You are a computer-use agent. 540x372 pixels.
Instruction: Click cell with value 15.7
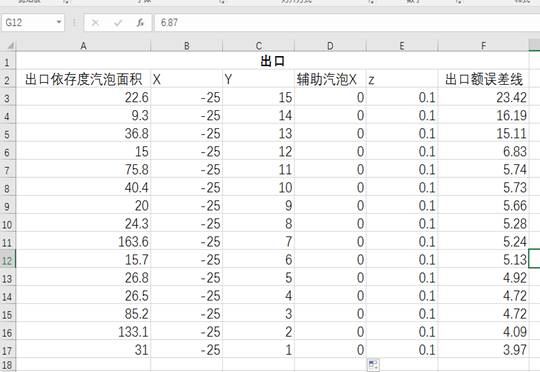83,259
